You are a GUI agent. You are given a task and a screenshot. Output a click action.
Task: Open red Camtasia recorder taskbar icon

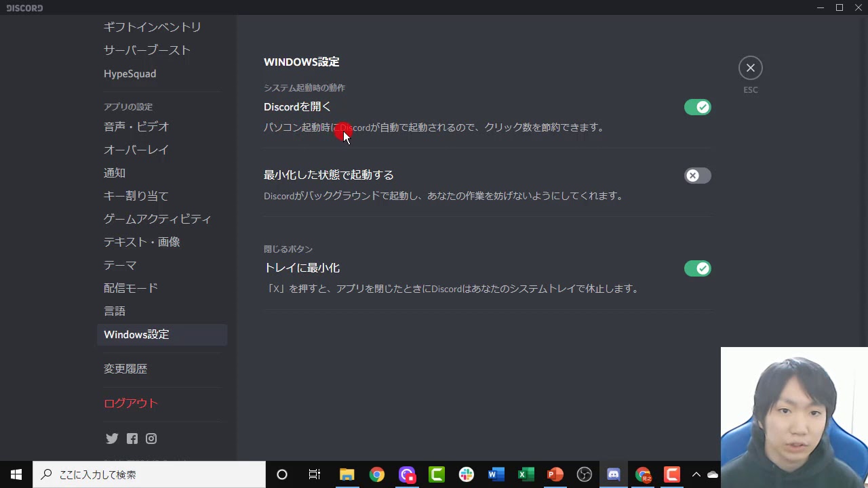click(x=672, y=474)
